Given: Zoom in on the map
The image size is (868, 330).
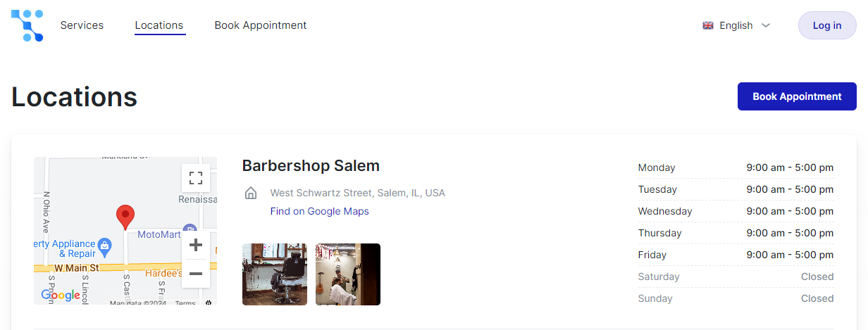Looking at the screenshot, I should (x=196, y=245).
